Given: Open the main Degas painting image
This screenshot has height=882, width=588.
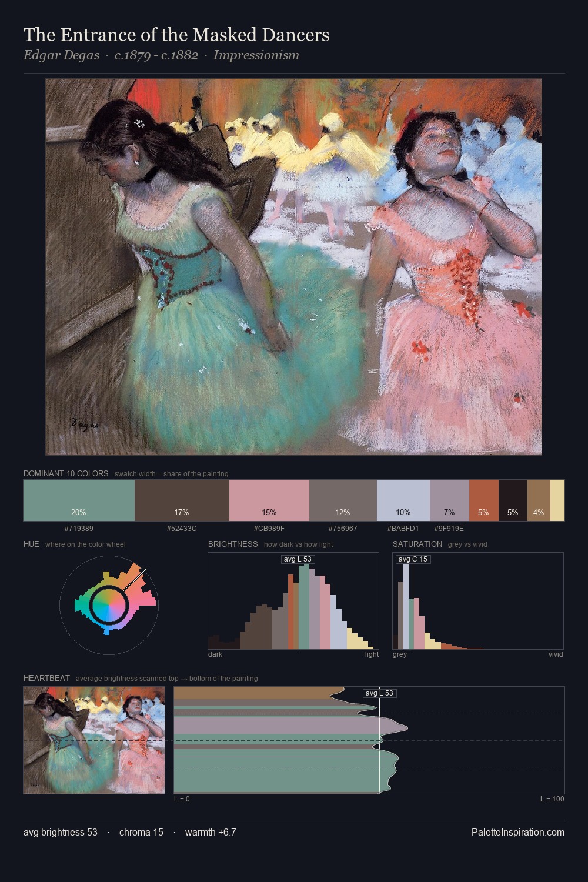Looking at the screenshot, I should [x=293, y=267].
